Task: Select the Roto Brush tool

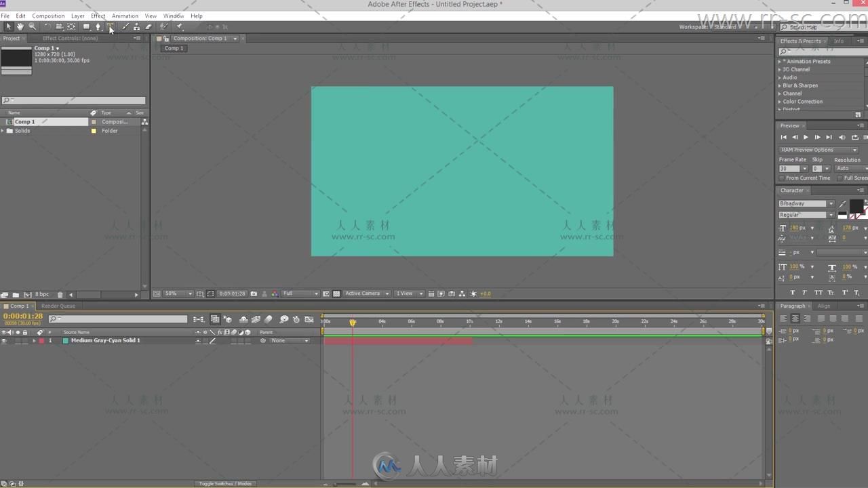Action: click(164, 26)
